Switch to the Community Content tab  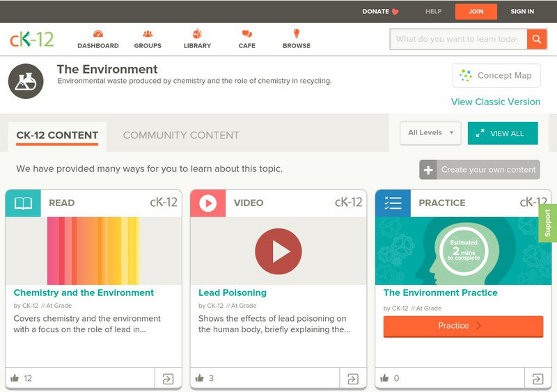(x=181, y=135)
